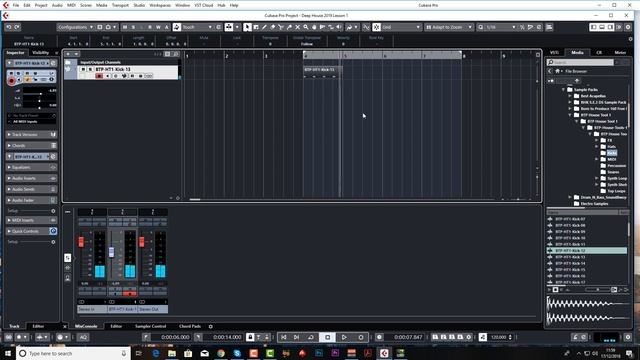Open info line settings gear
This screenshot has width=640, height=360.
(631, 39)
